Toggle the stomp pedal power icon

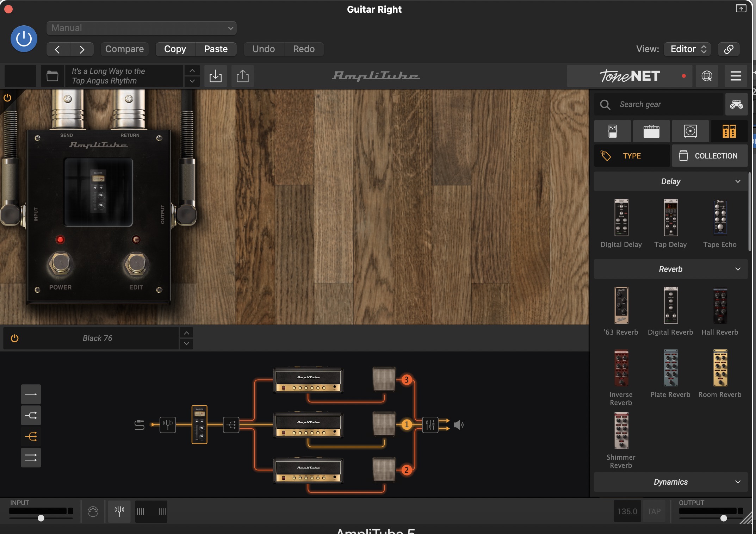click(7, 98)
